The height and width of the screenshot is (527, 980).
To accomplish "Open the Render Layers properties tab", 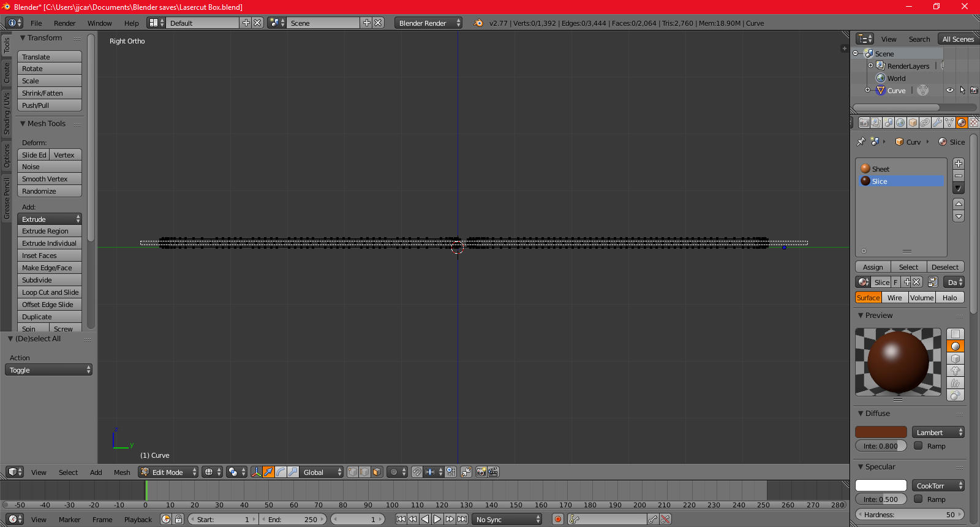I will click(x=876, y=123).
